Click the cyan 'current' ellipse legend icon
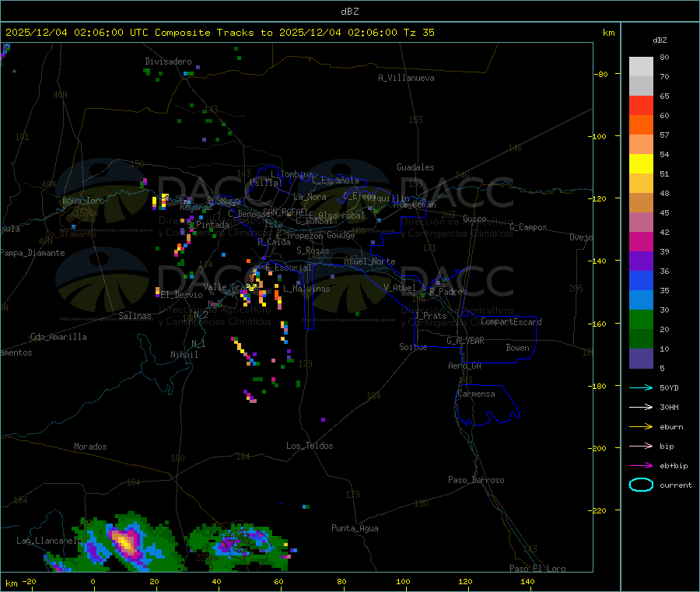The image size is (700, 592). pos(641,485)
